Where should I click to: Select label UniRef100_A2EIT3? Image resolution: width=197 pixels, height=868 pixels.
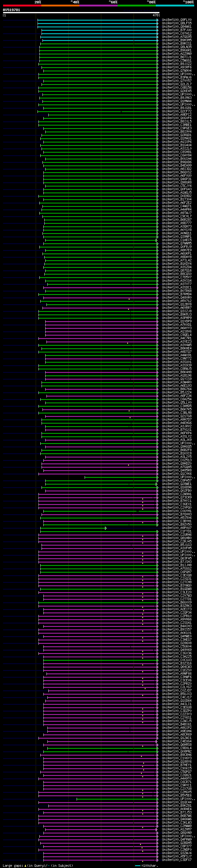coord(177,609)
